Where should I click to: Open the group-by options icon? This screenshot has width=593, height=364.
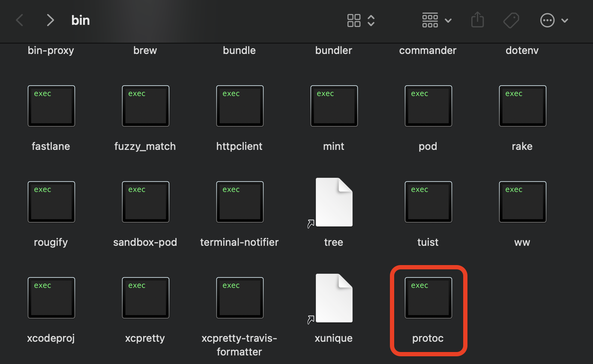(x=430, y=20)
